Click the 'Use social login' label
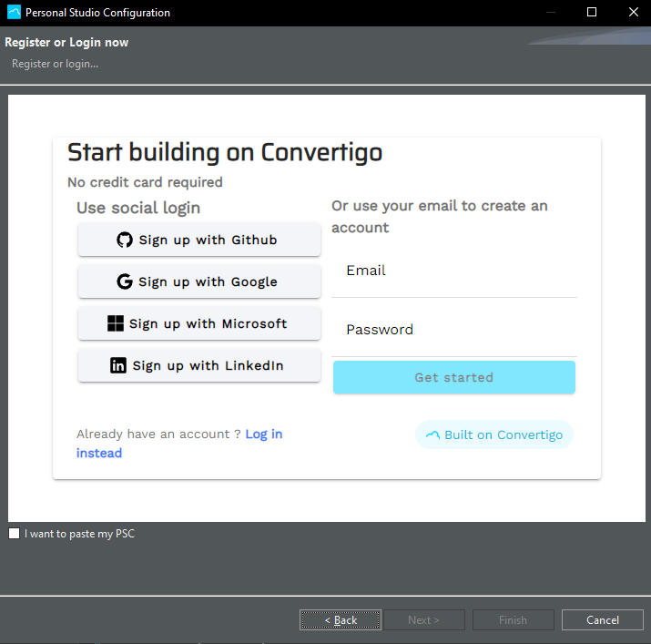The image size is (651, 644). pyautogui.click(x=138, y=208)
